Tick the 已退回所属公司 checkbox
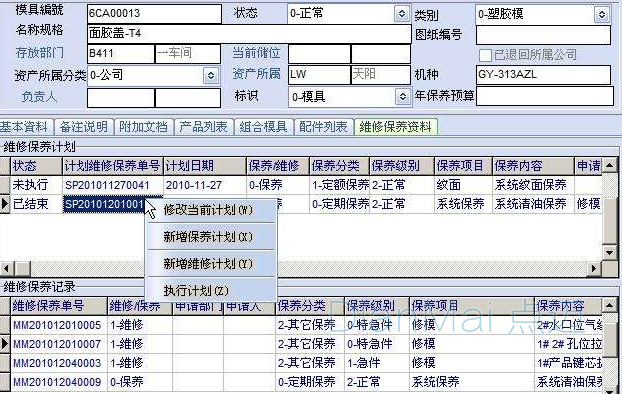 pyautogui.click(x=485, y=55)
